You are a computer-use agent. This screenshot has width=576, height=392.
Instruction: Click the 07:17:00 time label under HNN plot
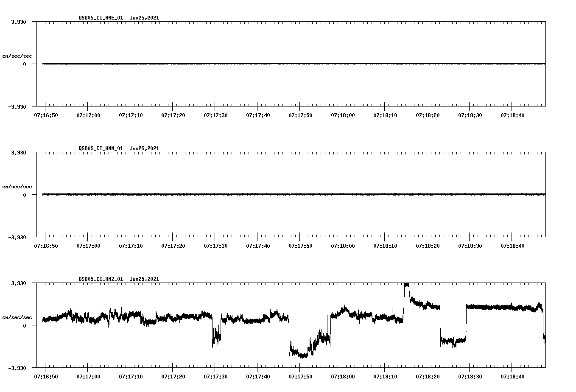click(x=88, y=246)
